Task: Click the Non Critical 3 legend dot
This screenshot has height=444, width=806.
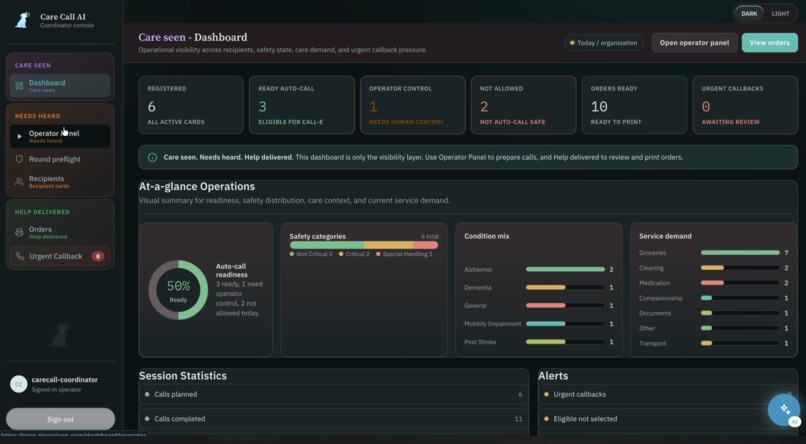Action: coord(292,254)
